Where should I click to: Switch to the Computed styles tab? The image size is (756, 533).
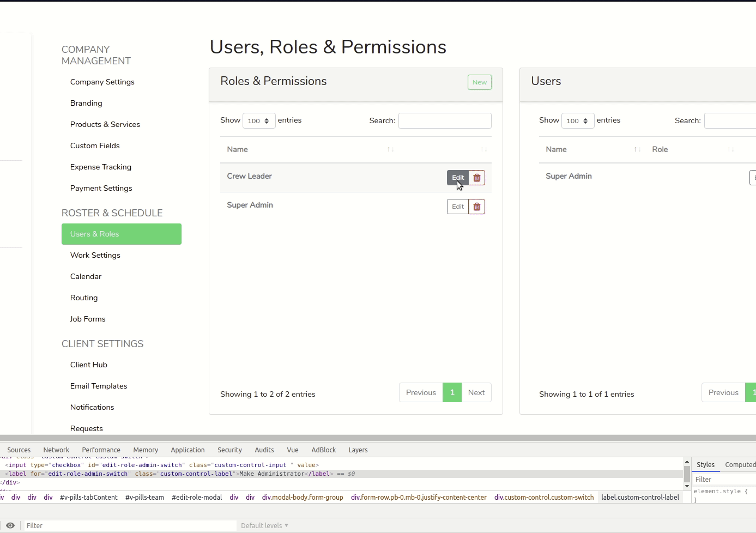coord(739,464)
